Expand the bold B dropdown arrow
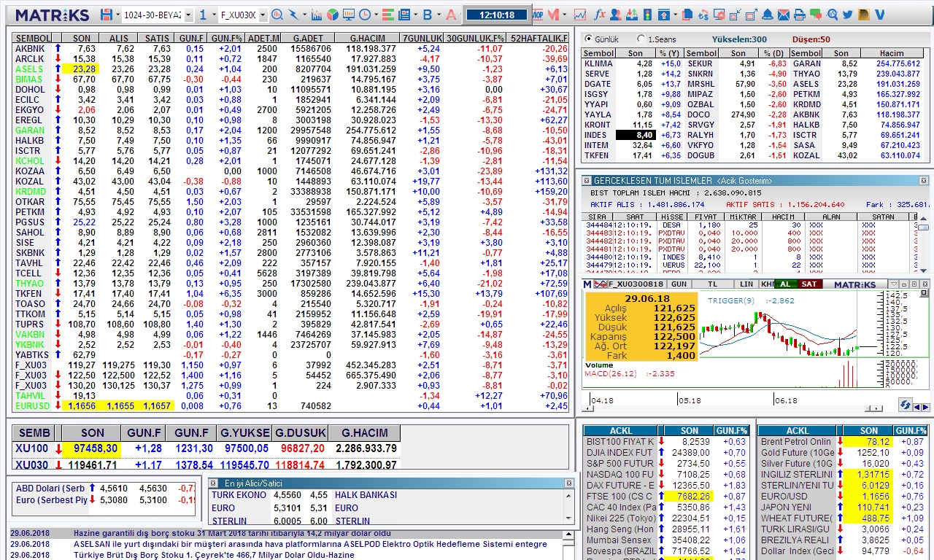The image size is (934, 560). coord(439,15)
